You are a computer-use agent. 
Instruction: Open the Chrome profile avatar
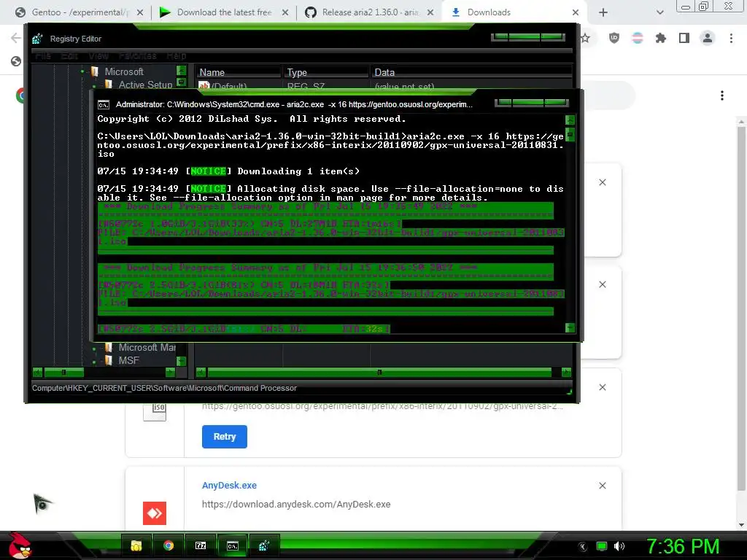[708, 38]
